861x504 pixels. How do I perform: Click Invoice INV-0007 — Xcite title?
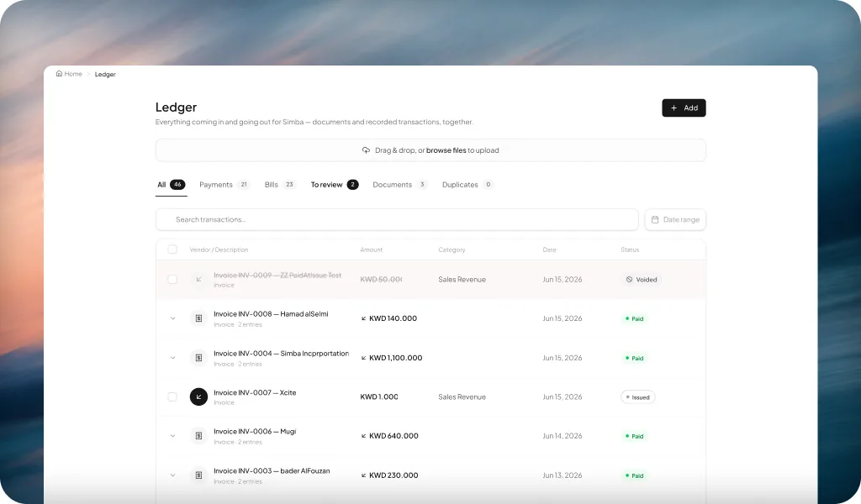point(255,392)
